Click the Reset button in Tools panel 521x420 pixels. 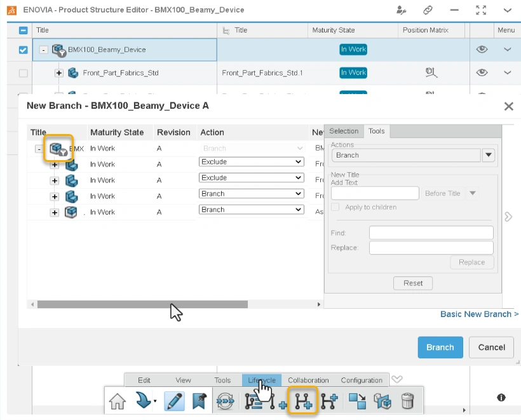pyautogui.click(x=413, y=283)
